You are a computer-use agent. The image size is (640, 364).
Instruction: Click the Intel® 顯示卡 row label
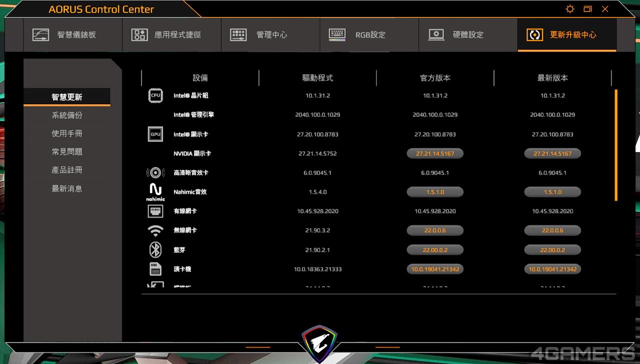191,134
